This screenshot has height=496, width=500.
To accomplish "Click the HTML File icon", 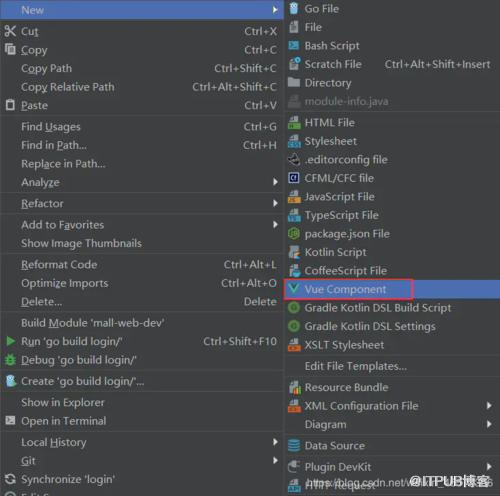I will pyautogui.click(x=294, y=123).
